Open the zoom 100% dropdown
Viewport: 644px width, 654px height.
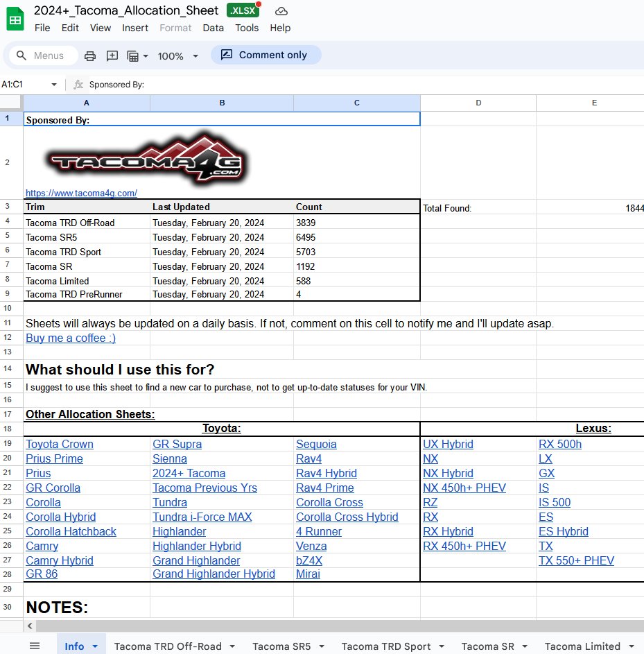177,56
